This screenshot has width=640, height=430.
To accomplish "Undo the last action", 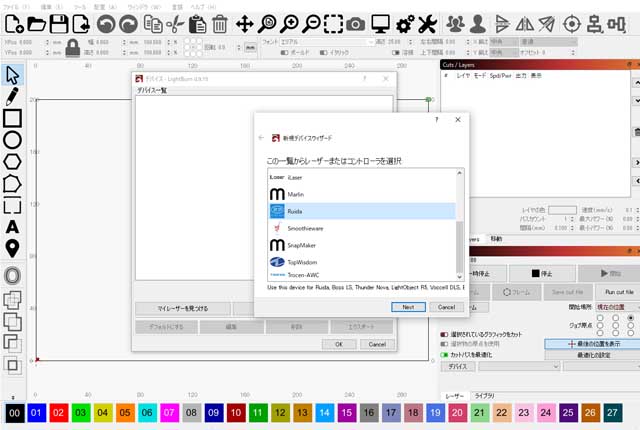I will pos(106,24).
